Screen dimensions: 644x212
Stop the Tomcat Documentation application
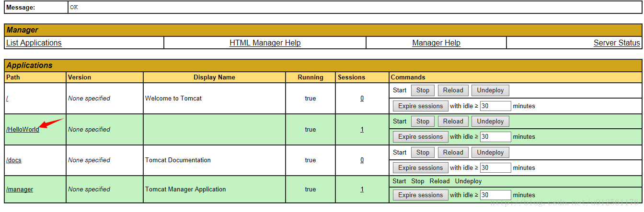[x=423, y=153]
